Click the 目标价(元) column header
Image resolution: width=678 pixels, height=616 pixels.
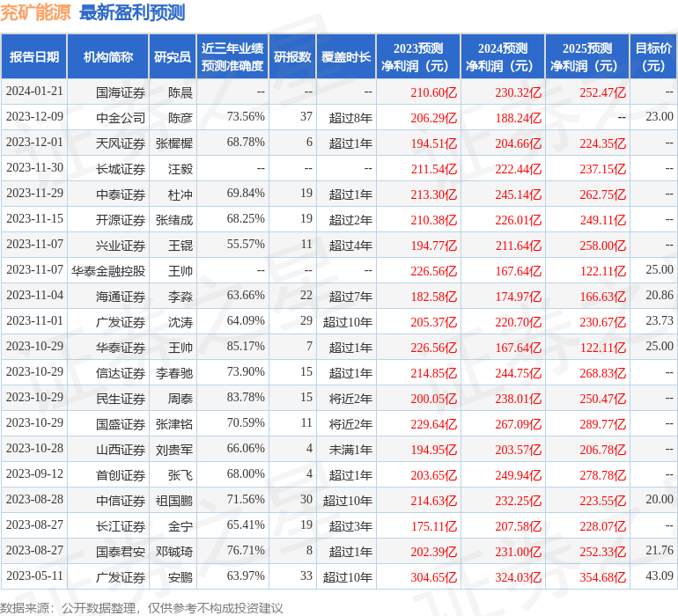[x=653, y=57]
